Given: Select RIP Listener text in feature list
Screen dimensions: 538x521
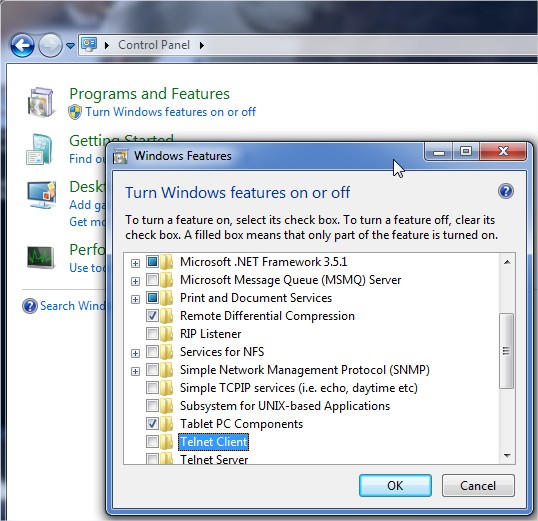Looking at the screenshot, I should coord(211,334).
